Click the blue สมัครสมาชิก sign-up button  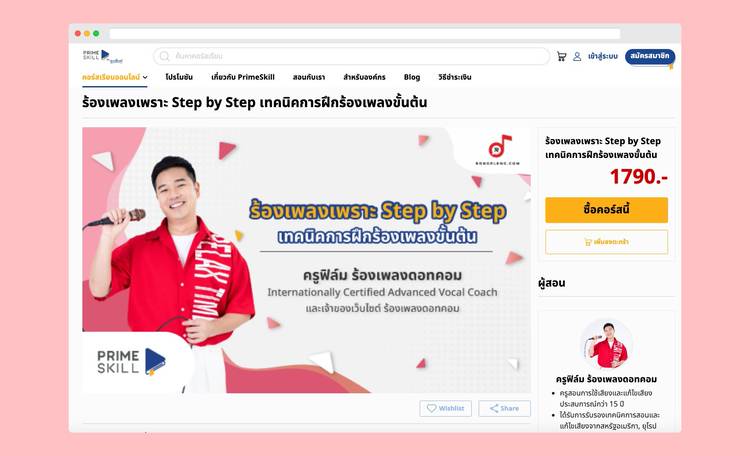click(x=650, y=56)
